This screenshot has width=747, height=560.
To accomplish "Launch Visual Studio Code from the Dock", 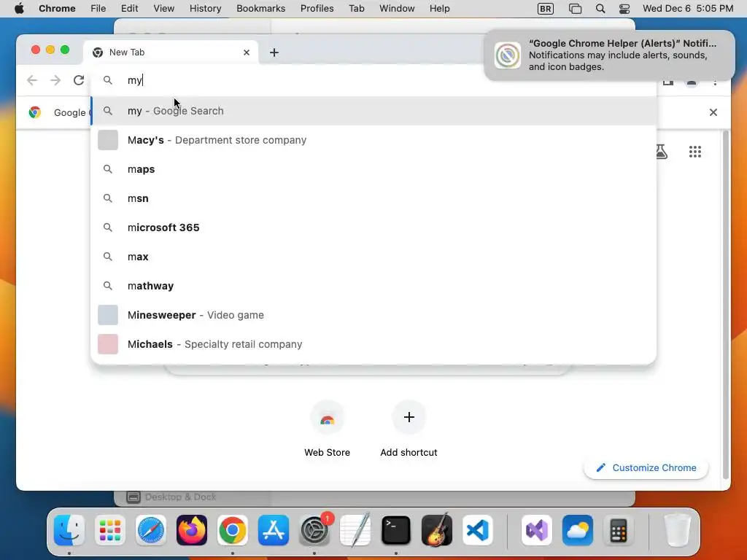I will [x=477, y=530].
